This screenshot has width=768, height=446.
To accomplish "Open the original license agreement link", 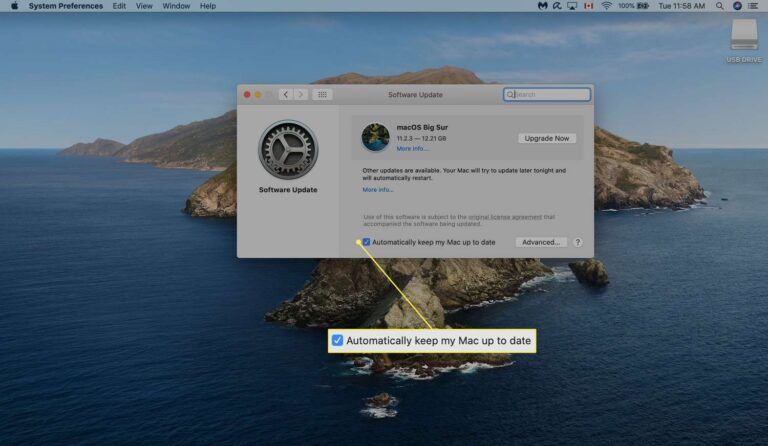I will tap(505, 217).
